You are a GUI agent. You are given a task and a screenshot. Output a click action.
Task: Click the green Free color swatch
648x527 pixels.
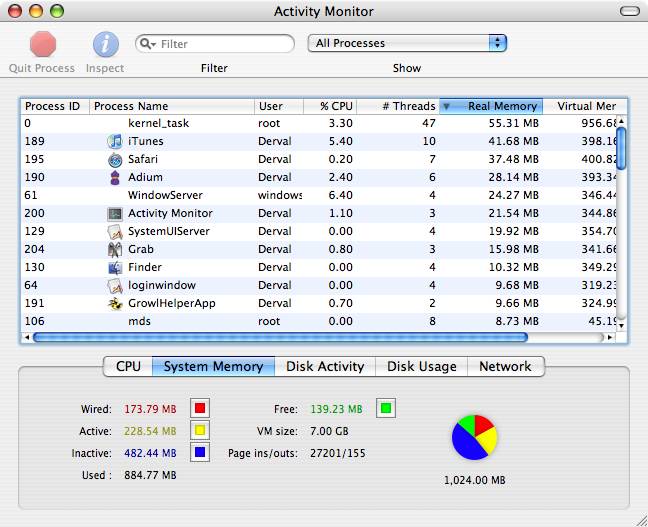(386, 408)
